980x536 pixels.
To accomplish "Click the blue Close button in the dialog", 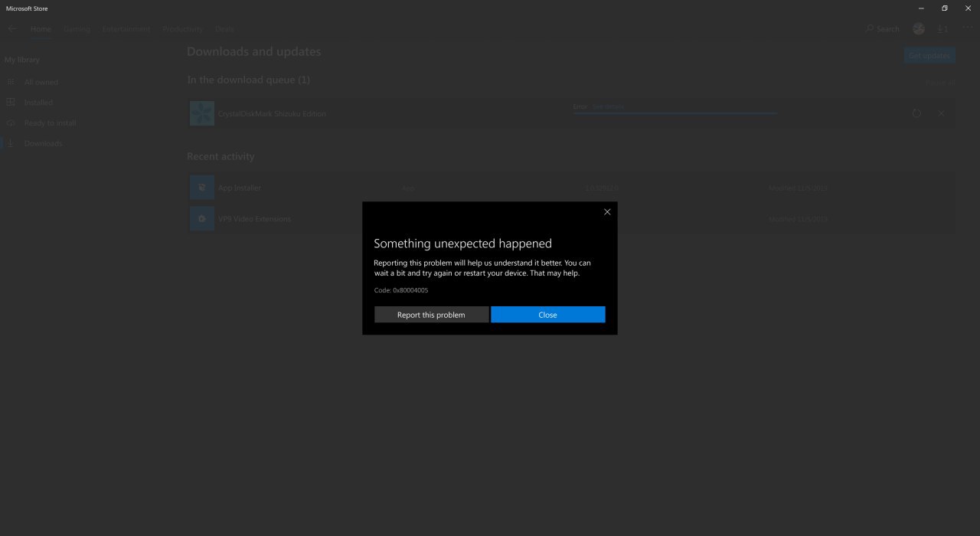I will (547, 315).
